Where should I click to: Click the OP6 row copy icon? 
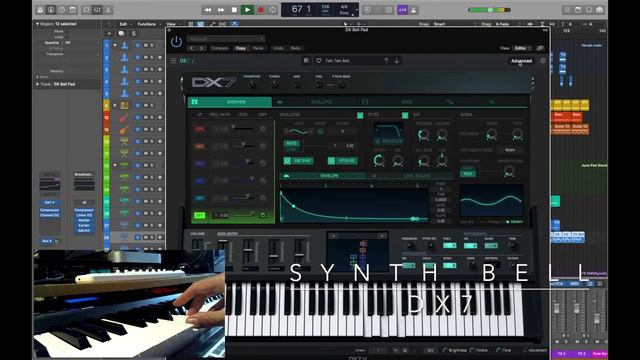263,215
